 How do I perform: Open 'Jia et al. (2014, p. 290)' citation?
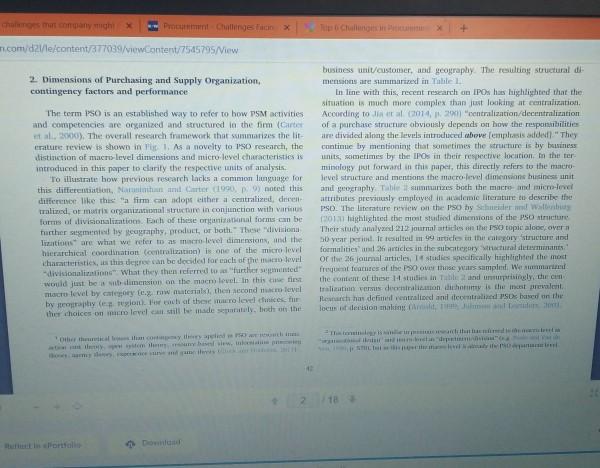[x=416, y=114]
